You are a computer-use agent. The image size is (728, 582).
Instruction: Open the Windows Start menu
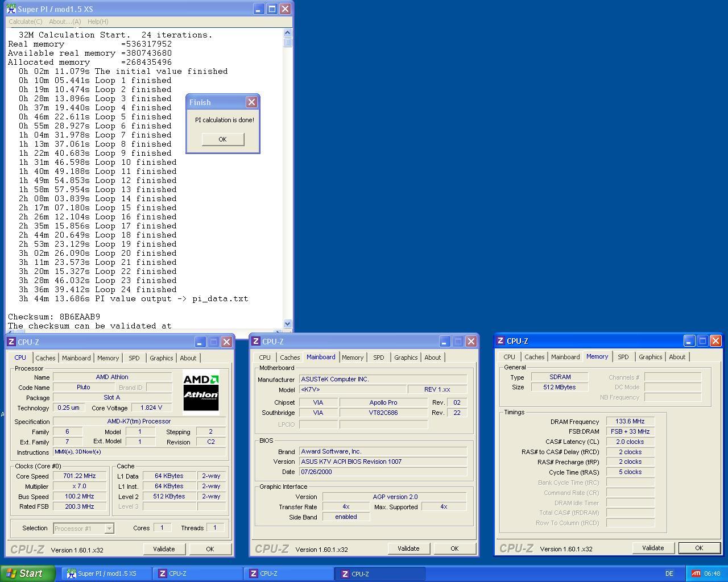27,573
